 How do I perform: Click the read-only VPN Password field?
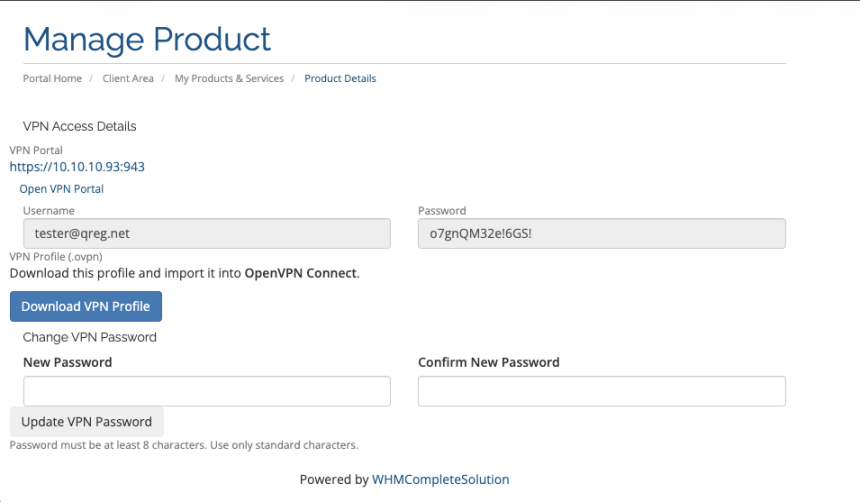coord(601,233)
